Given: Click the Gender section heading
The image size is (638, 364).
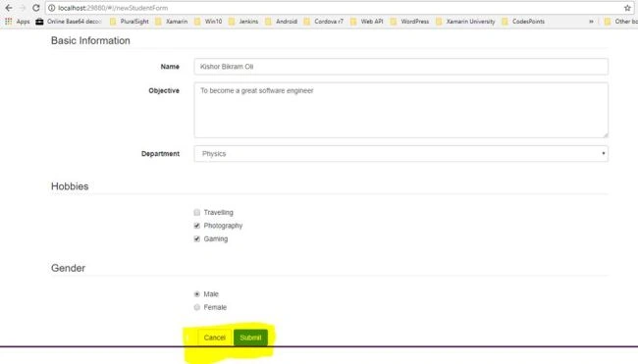Looking at the screenshot, I should (x=68, y=268).
